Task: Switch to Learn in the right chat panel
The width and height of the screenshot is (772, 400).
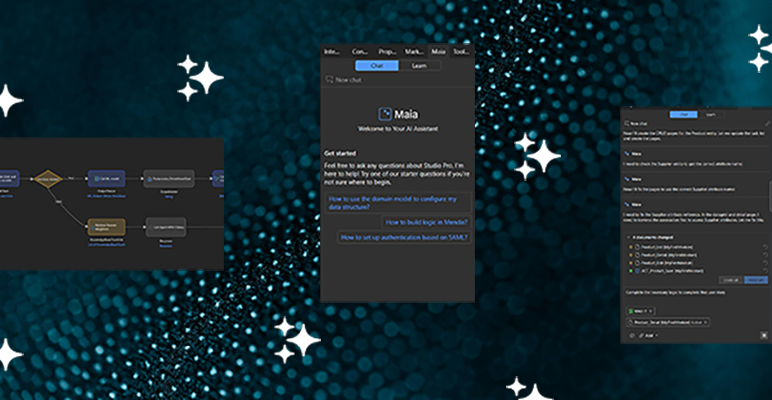Action: 711,116
